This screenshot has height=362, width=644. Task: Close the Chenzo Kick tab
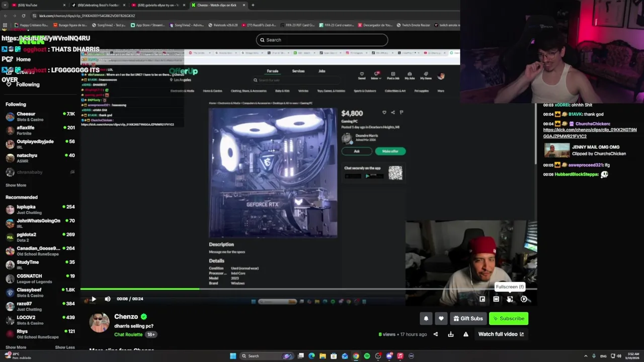click(x=244, y=5)
